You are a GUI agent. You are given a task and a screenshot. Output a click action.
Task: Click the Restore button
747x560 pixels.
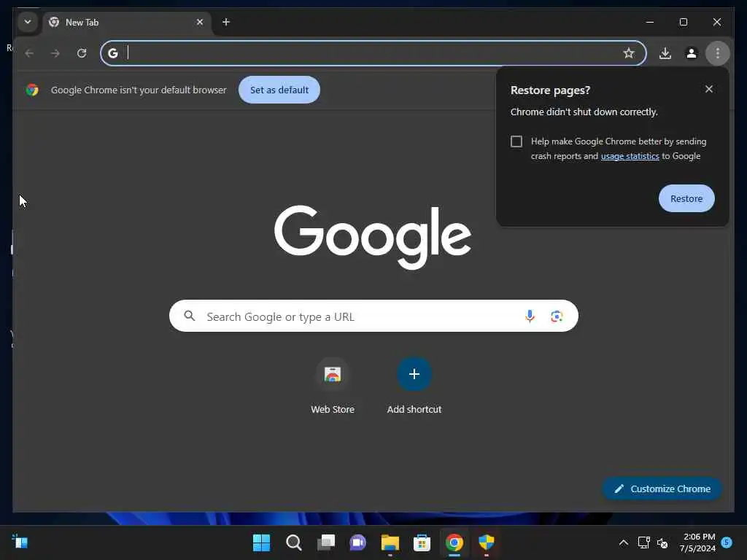point(686,198)
